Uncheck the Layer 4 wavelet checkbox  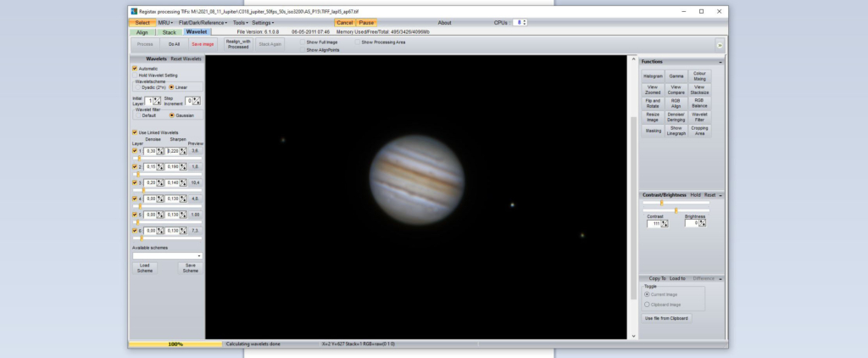[135, 199]
